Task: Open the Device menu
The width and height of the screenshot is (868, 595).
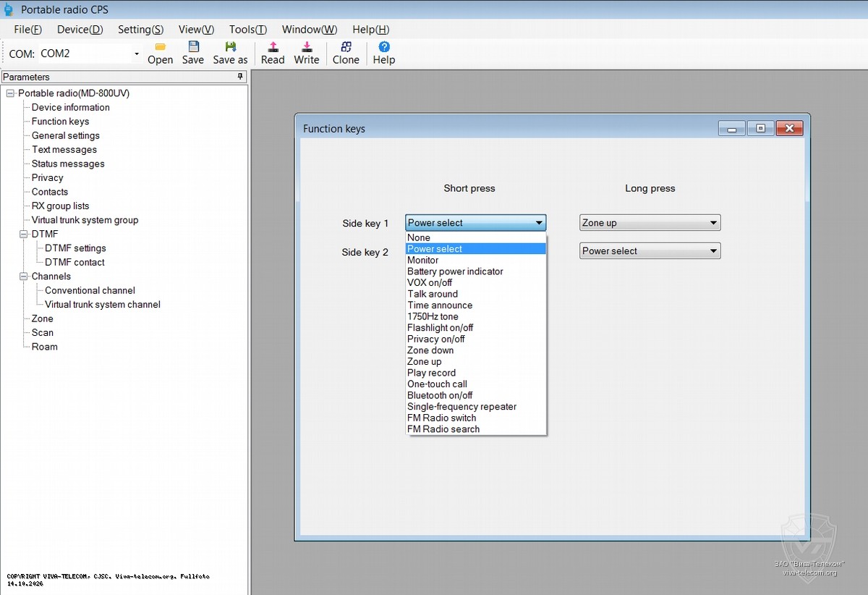Action: 80,30
